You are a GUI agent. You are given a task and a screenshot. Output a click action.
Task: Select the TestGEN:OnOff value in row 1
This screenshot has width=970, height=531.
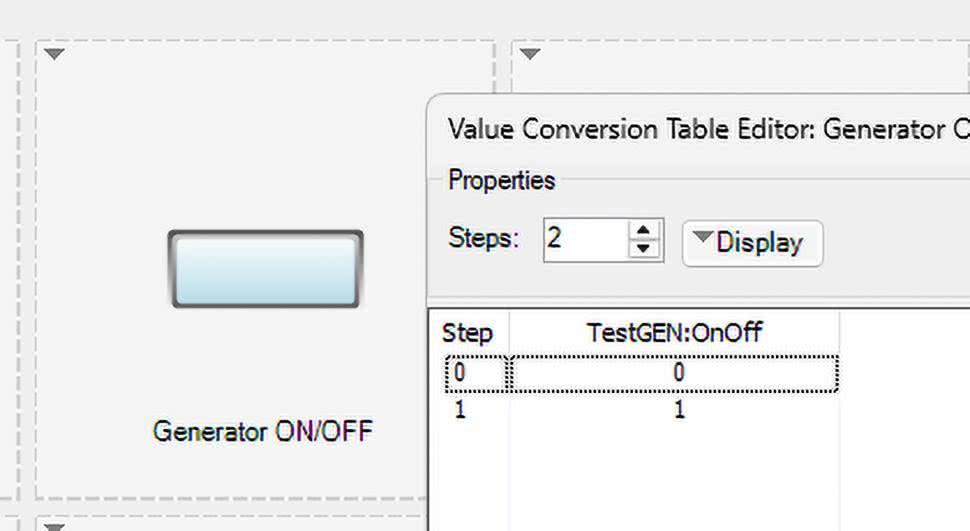click(678, 410)
